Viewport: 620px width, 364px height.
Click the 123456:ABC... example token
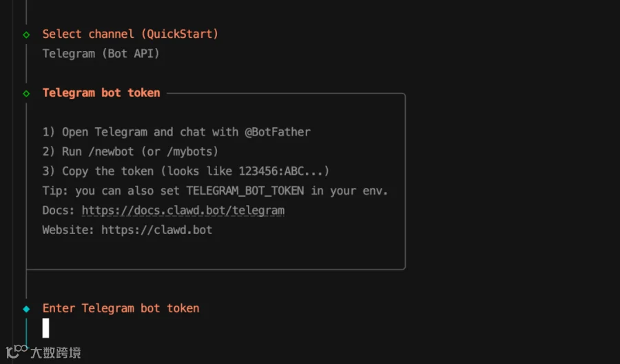281,171
